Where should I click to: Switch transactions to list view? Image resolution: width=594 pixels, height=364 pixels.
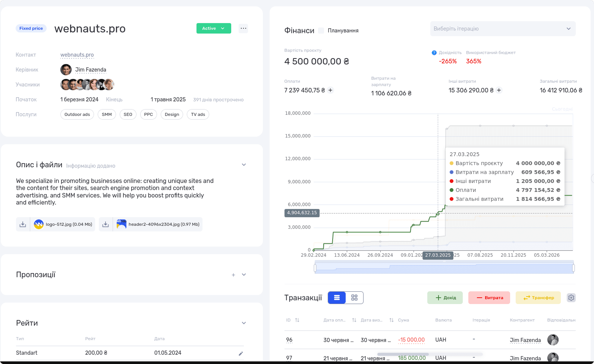(x=337, y=298)
